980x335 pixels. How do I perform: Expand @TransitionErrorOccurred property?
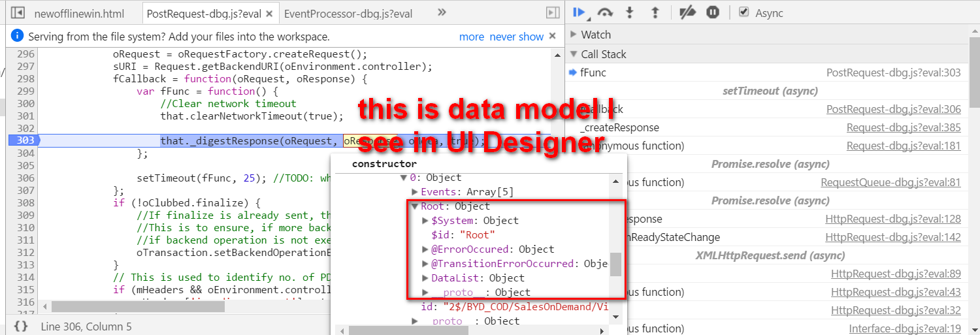426,264
